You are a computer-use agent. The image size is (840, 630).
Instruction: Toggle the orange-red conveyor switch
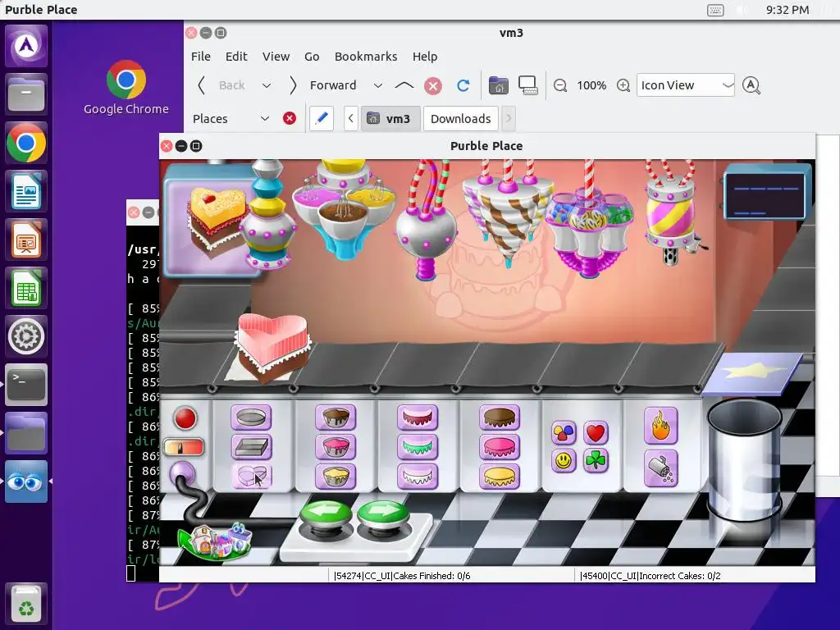[184, 447]
